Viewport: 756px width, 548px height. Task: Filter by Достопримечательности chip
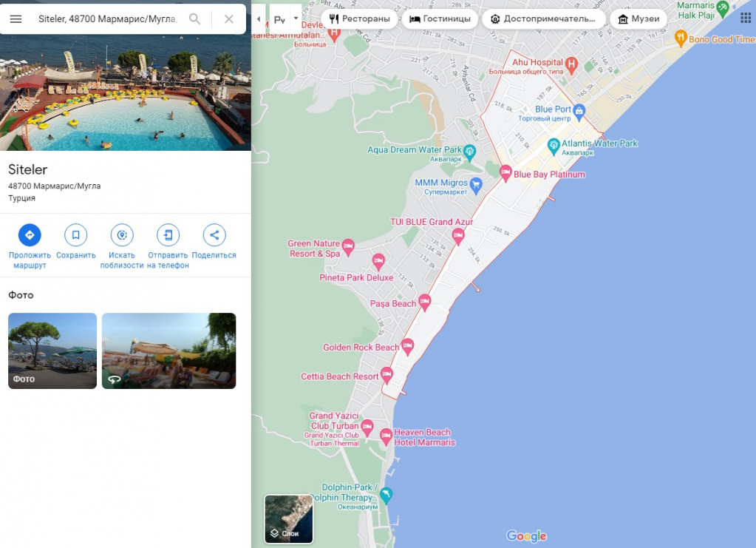coord(543,18)
